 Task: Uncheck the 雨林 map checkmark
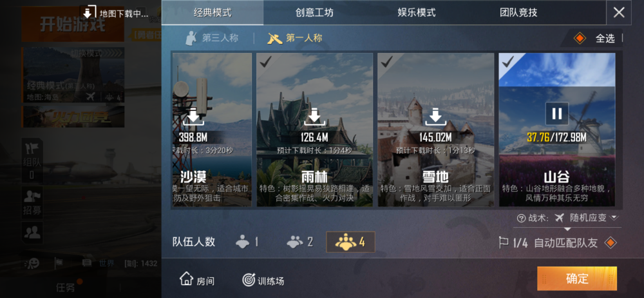[266, 62]
